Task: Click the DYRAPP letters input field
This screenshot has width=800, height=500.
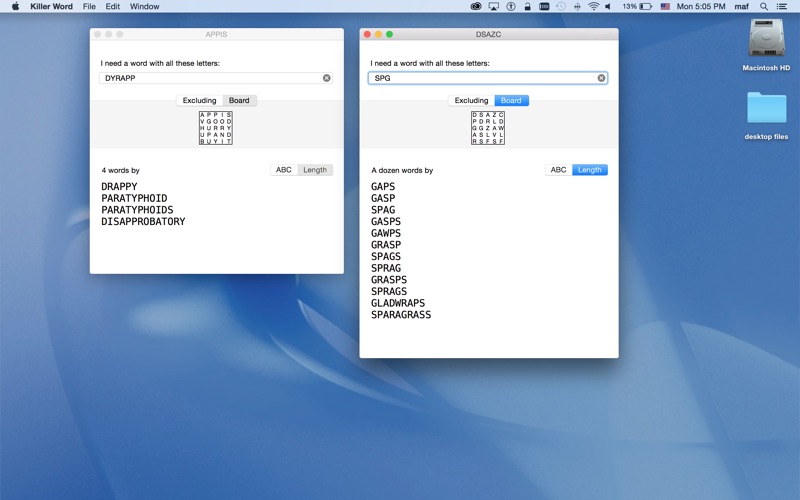Action: point(216,78)
